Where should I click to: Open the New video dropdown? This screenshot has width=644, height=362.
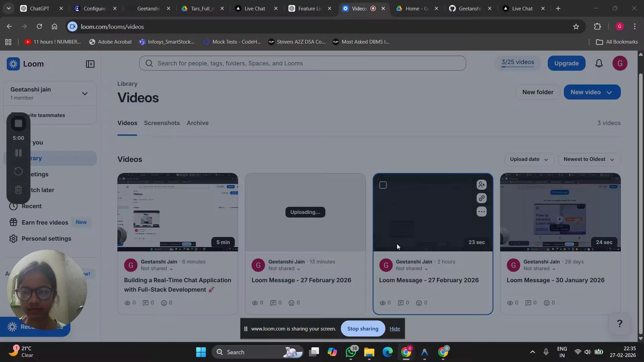(x=592, y=92)
